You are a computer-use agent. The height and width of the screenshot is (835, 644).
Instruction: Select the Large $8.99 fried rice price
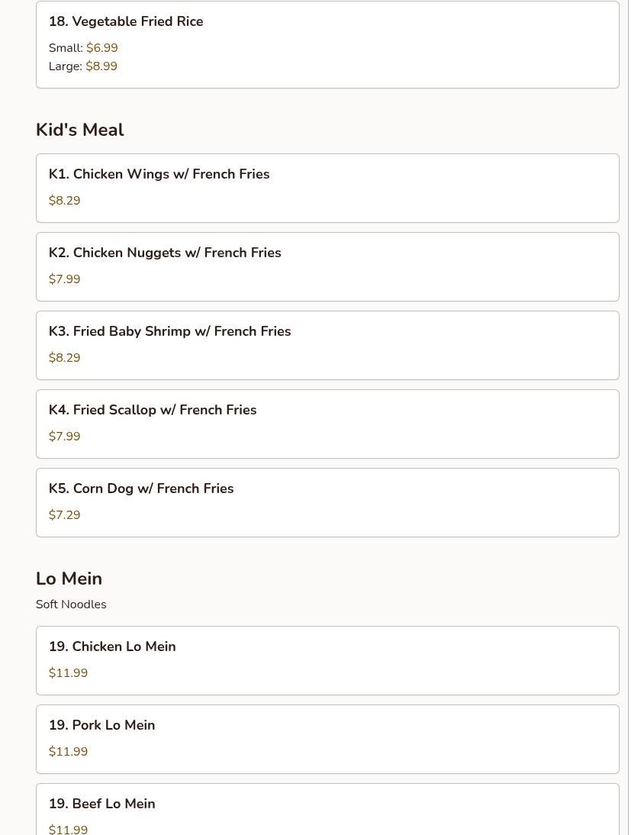101,66
